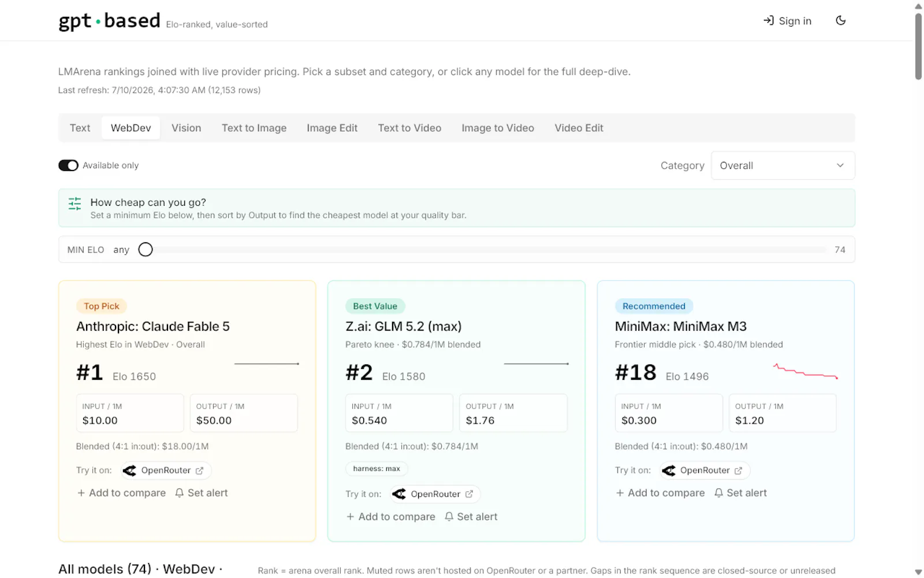This screenshot has width=924, height=578.
Task: Add Claude Fable 5 to compare
Action: [122, 493]
